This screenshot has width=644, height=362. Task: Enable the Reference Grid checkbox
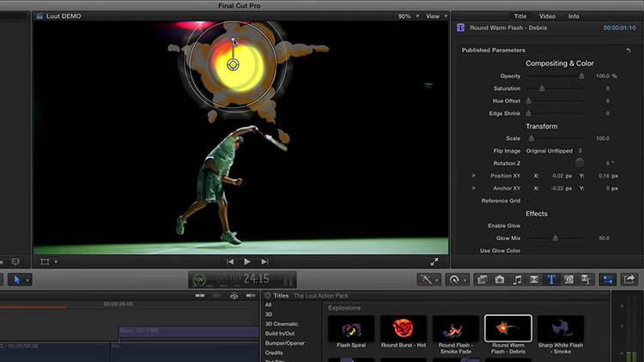coord(529,201)
